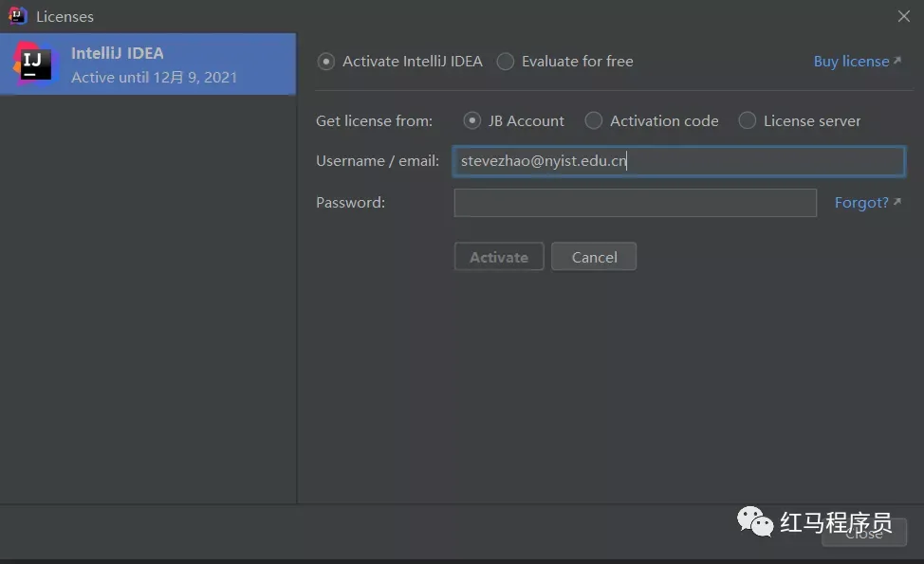Viewport: 924px width, 564px height.
Task: Click the IntelliJ IDEA product icon in the list
Action: [x=36, y=64]
